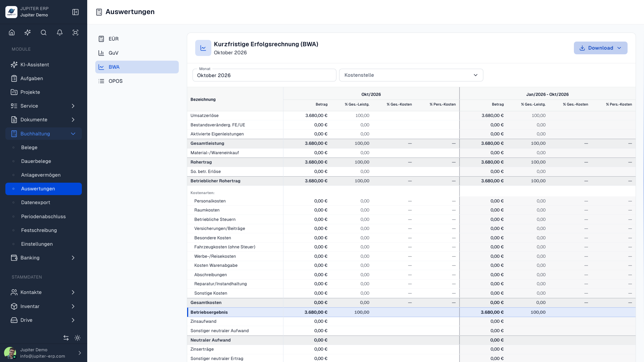Click the switch arrows icon at sidebar bottom

tap(66, 338)
